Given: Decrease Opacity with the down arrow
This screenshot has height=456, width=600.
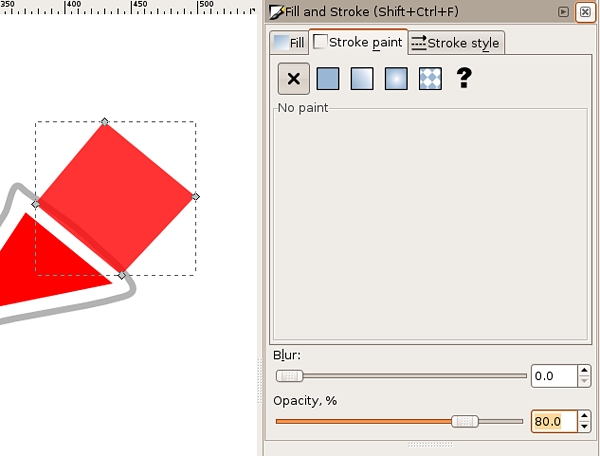Looking at the screenshot, I should tap(584, 427).
